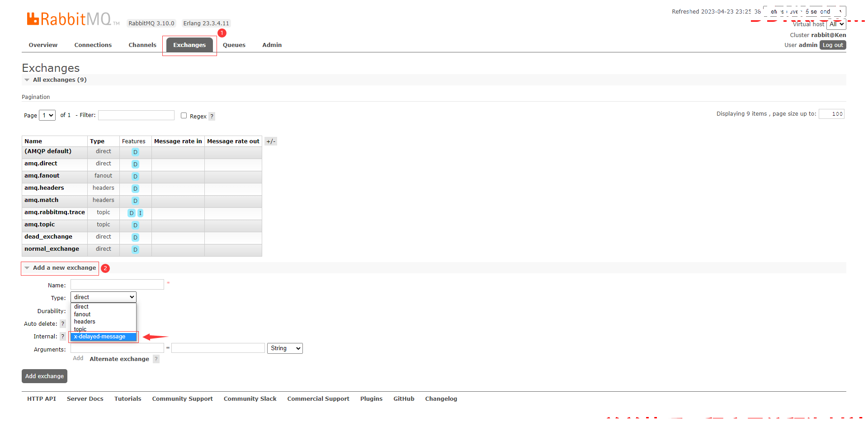This screenshot has height=436, width=868.
Task: Click the Add exchange button
Action: click(44, 376)
